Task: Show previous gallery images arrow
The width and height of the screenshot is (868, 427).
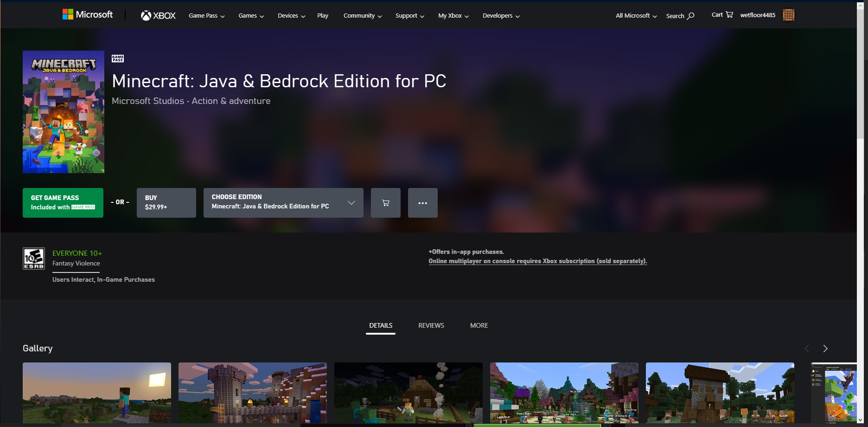Action: [807, 349]
